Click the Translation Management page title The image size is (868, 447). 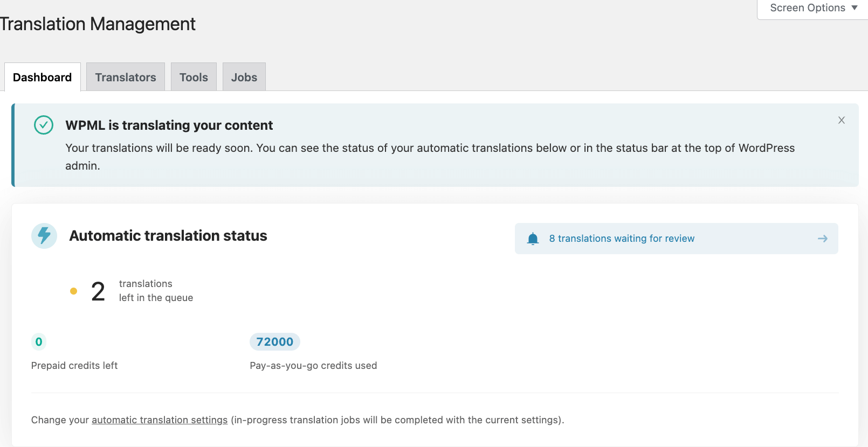[x=98, y=24]
